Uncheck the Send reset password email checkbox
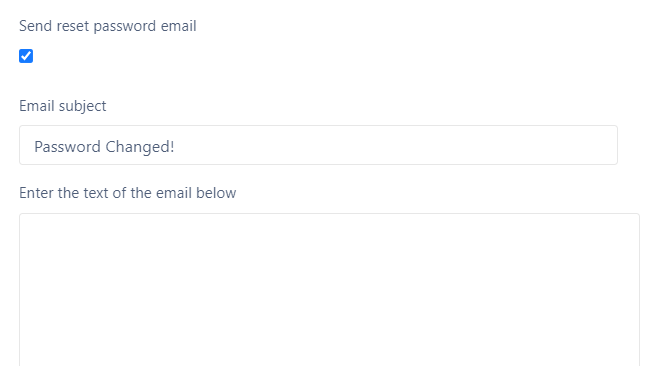The image size is (656, 366). 26,56
